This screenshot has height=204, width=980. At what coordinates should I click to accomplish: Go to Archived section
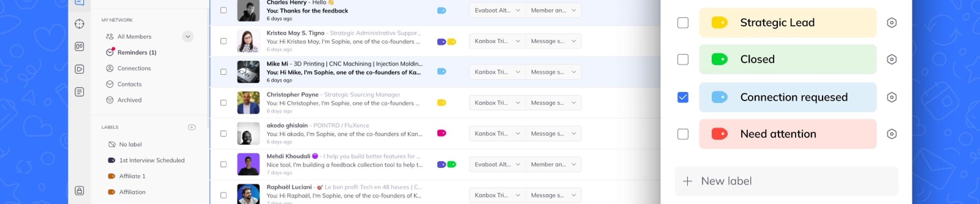coord(129,100)
